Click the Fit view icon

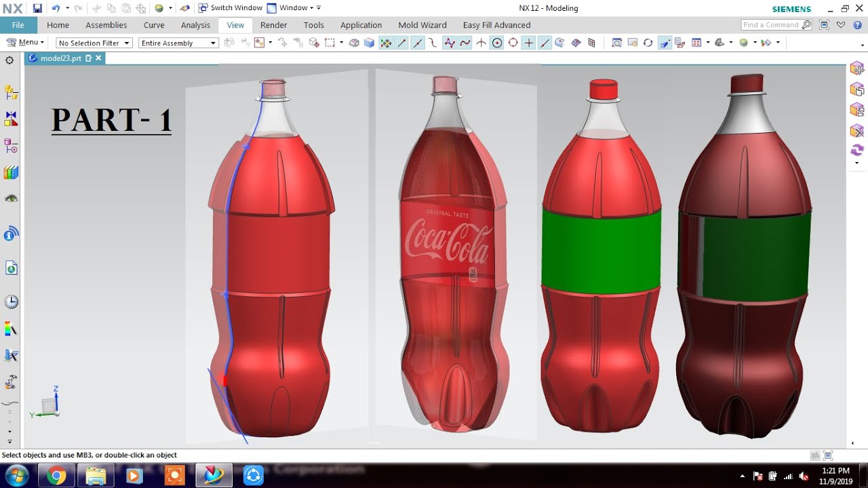pyautogui.click(x=616, y=43)
